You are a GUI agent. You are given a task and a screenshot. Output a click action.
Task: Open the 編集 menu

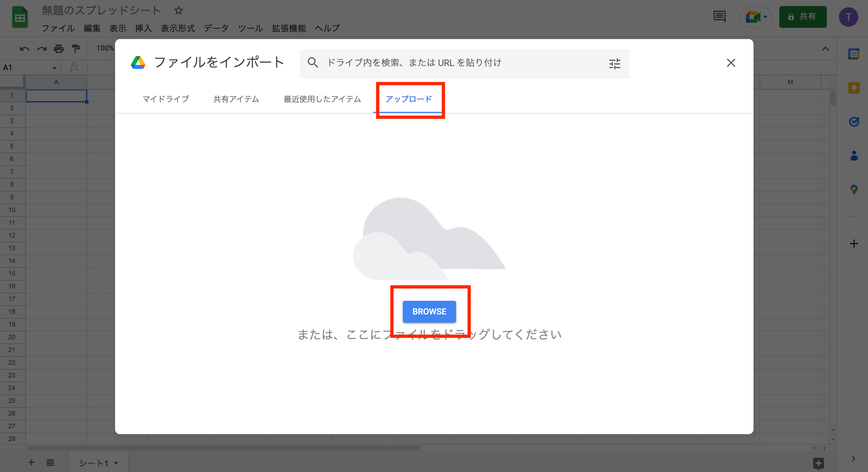pyautogui.click(x=92, y=28)
